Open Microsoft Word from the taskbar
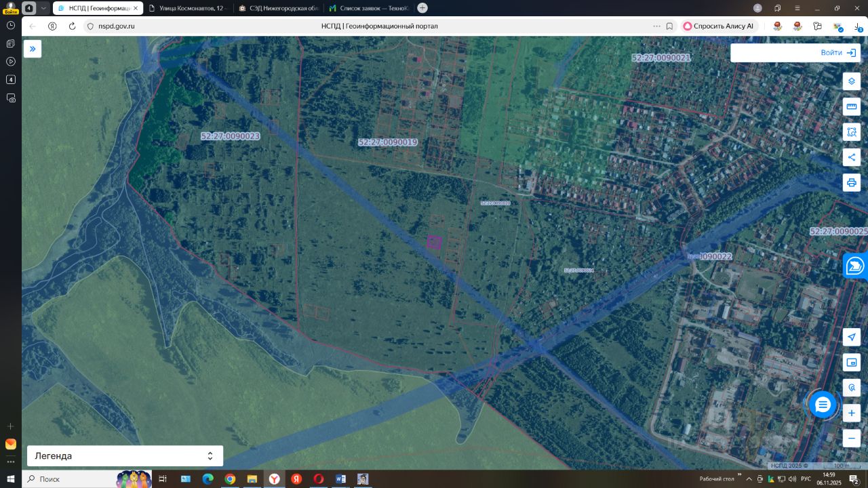868x488 pixels. pyautogui.click(x=340, y=479)
